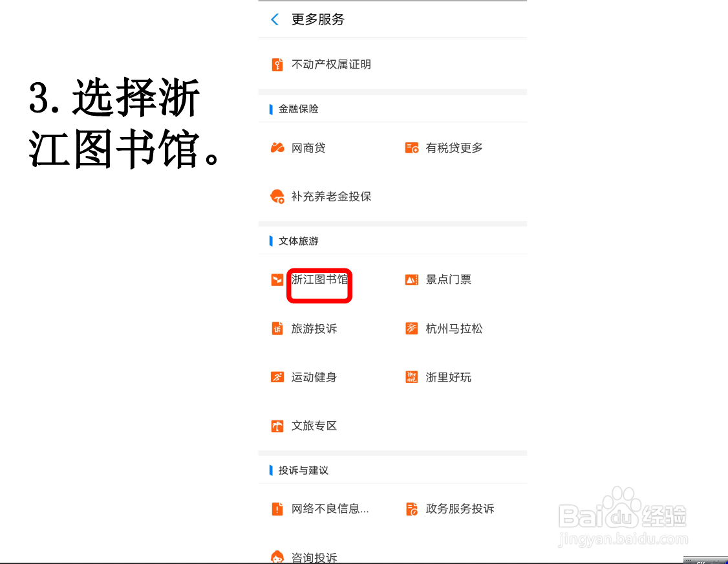
Task: Open the 网商贷 service icon
Action: click(x=277, y=147)
